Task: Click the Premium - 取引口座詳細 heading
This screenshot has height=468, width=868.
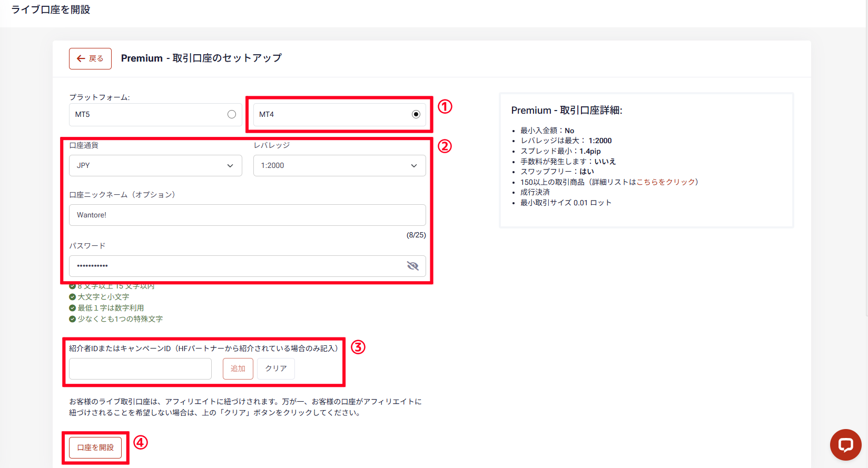Action: pos(567,110)
